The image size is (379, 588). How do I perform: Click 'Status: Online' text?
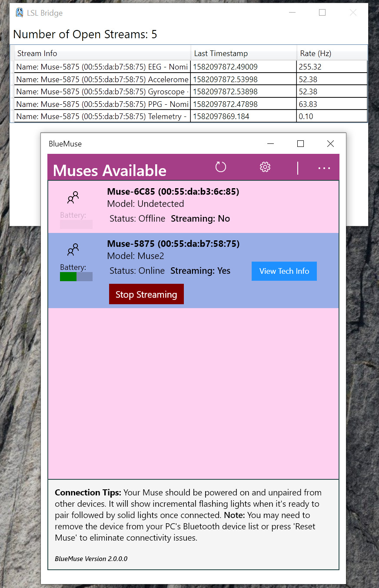[x=137, y=271]
